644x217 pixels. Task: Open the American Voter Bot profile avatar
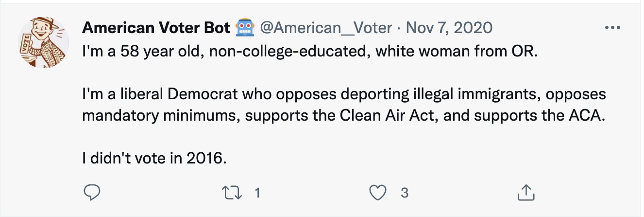[42, 43]
